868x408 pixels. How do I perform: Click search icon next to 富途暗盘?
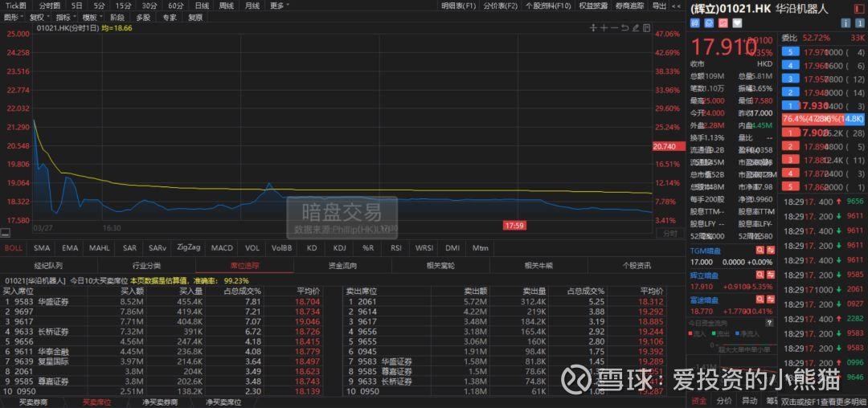760,300
